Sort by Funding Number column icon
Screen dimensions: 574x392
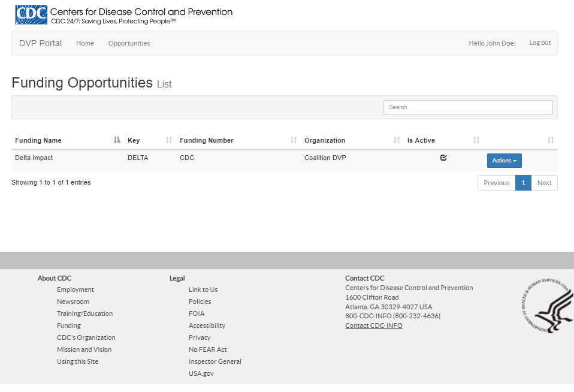pyautogui.click(x=294, y=140)
